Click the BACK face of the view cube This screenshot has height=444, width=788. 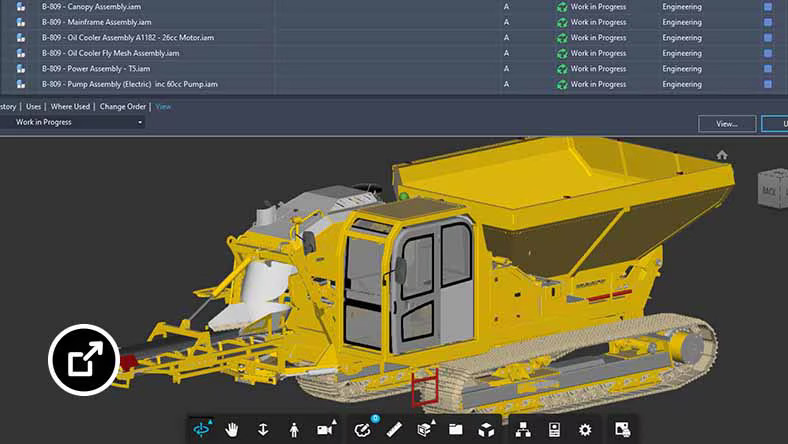click(769, 190)
